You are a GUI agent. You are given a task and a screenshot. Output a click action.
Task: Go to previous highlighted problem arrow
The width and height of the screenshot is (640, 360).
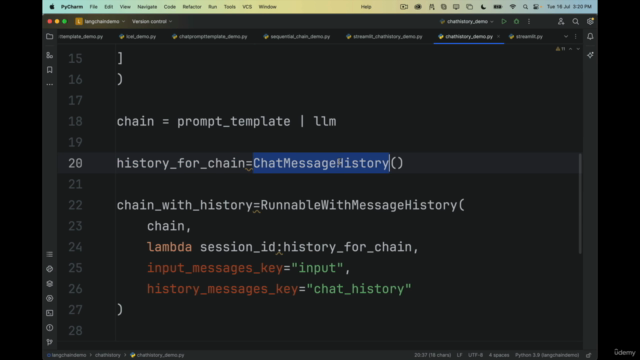[571, 49]
